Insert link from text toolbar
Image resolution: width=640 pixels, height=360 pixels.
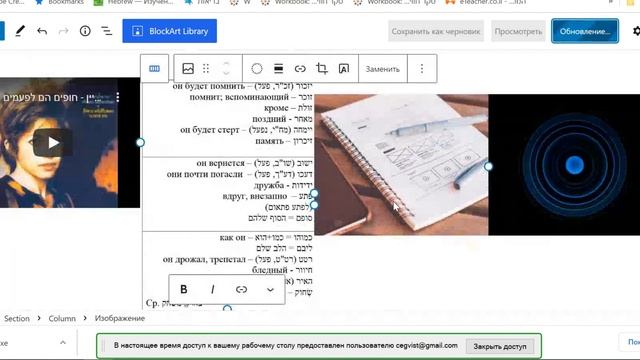pos(241,289)
